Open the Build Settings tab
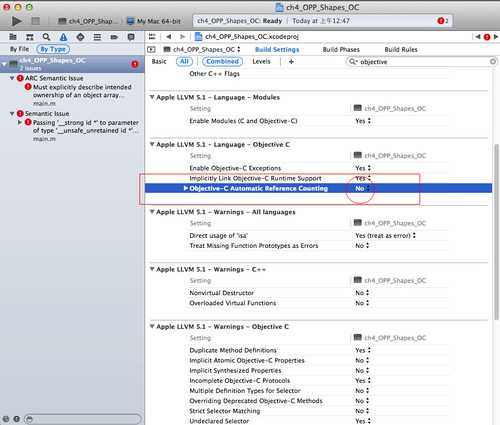500x425 pixels. (x=277, y=49)
